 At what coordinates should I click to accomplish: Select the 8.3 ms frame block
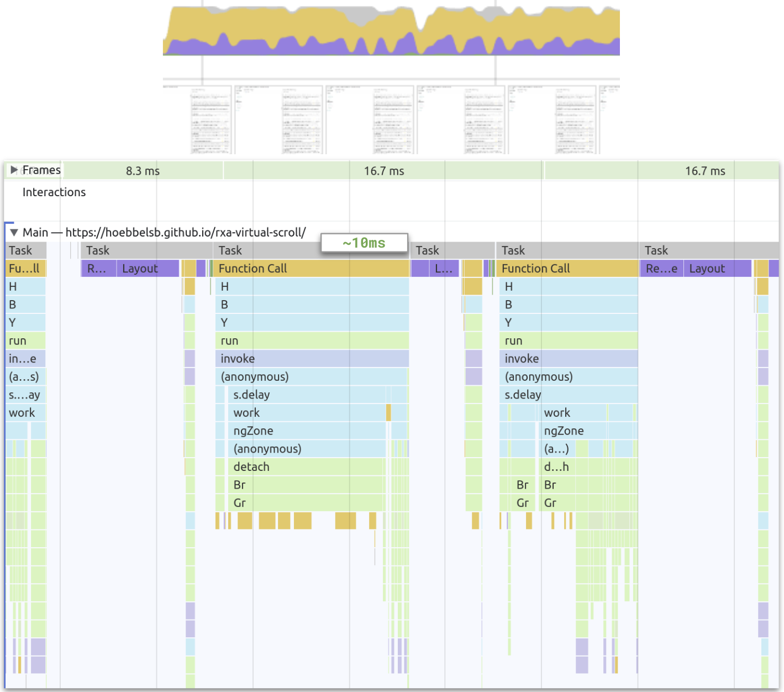tap(143, 171)
